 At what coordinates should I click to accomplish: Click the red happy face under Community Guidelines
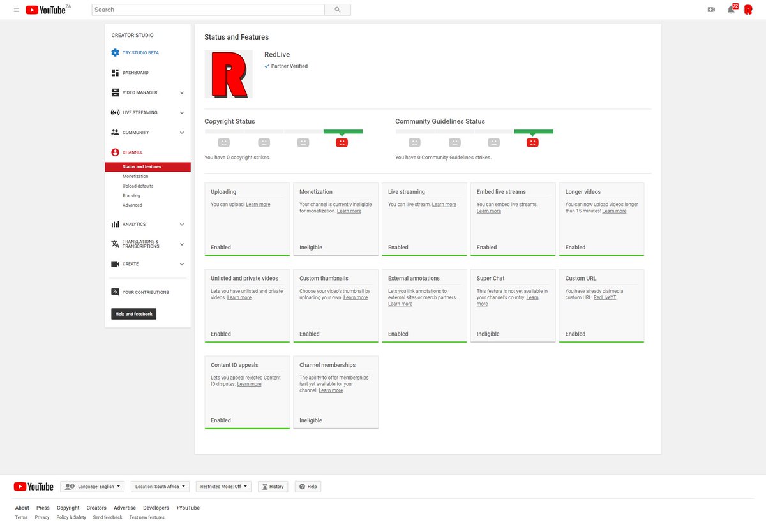(533, 143)
